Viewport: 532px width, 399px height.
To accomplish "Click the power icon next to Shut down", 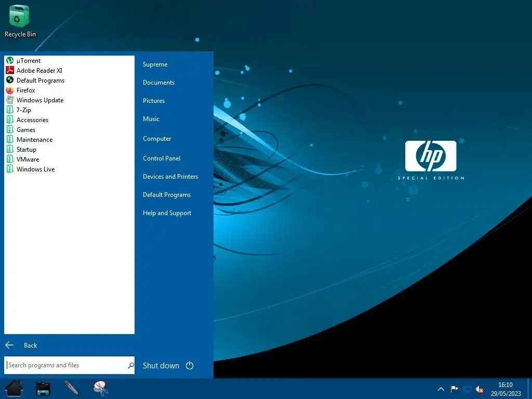I will click(190, 365).
